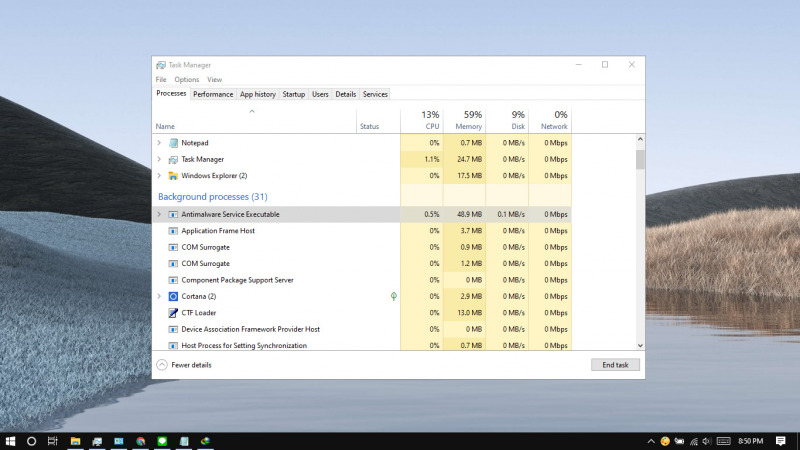Select the Processes tab
This screenshot has width=800, height=450.
(171, 93)
